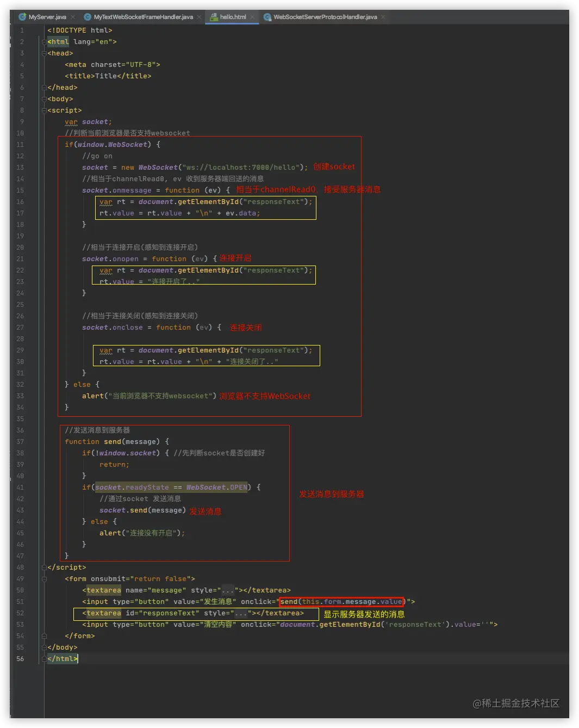Click the <form onsubmit="return false"> tag

(x=130, y=579)
